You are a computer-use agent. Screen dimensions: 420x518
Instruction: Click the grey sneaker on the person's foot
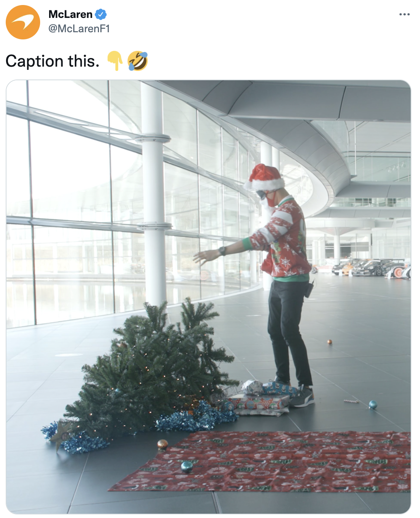point(302,398)
